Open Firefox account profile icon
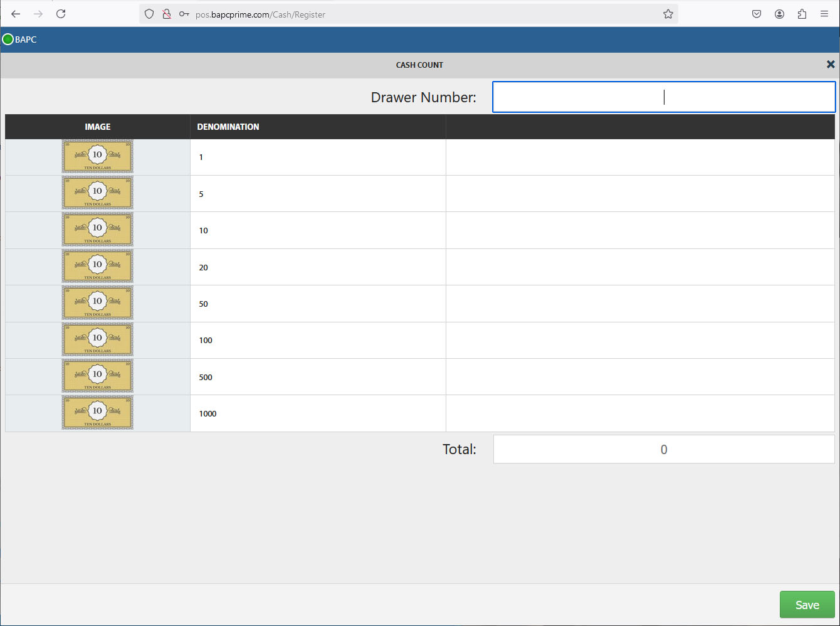 pyautogui.click(x=779, y=14)
